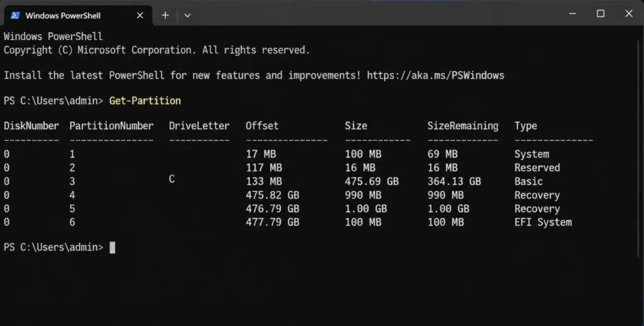Viewport: 644px width, 326px height.
Task: Click the Get-Partition command text
Action: click(145, 101)
